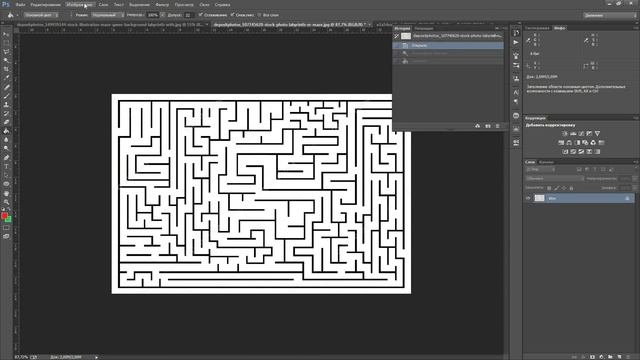The width and height of the screenshot is (640, 360).
Task: Toggle lock transparent pixels in Layers panel
Action: pos(549,188)
